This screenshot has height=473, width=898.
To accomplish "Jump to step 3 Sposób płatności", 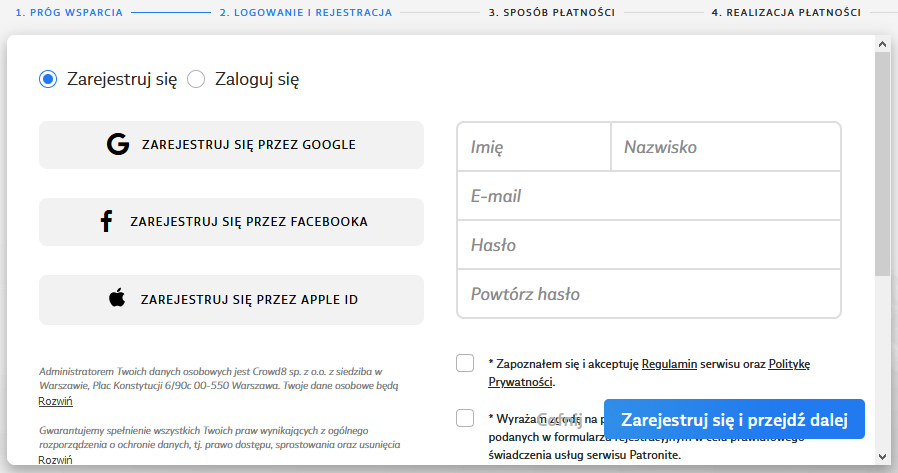I will click(x=551, y=13).
